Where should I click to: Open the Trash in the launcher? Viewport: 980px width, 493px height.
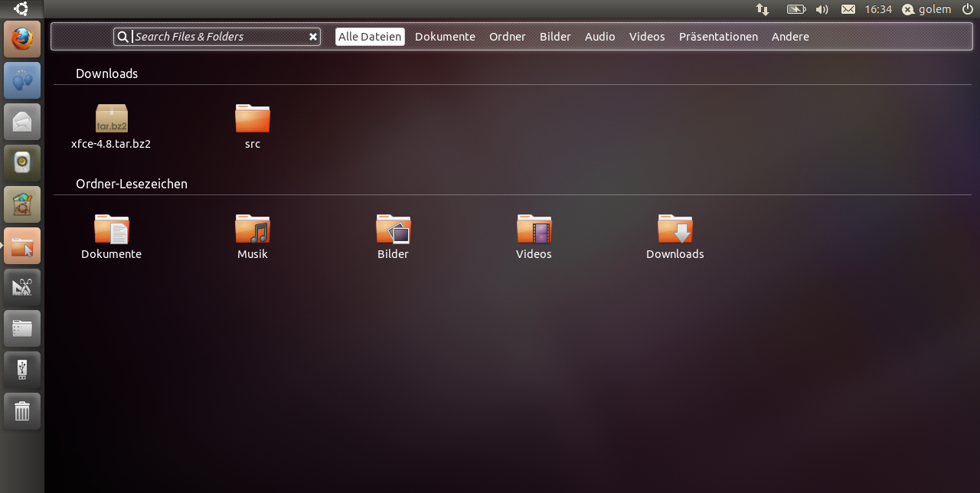22,411
